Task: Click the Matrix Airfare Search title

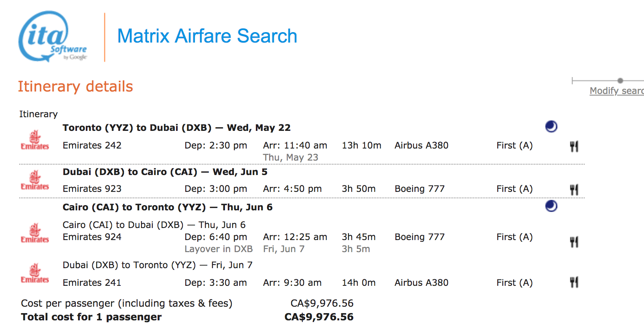Action: pyautogui.click(x=207, y=36)
